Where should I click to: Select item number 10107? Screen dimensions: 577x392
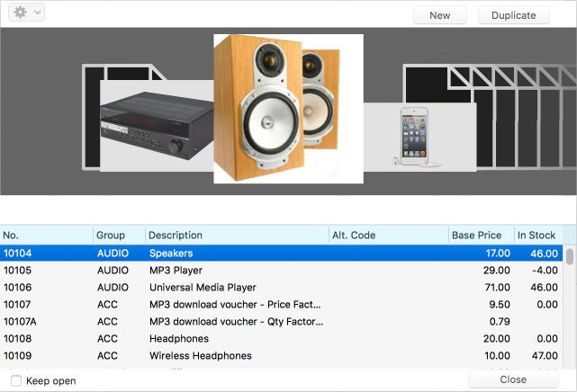click(17, 305)
